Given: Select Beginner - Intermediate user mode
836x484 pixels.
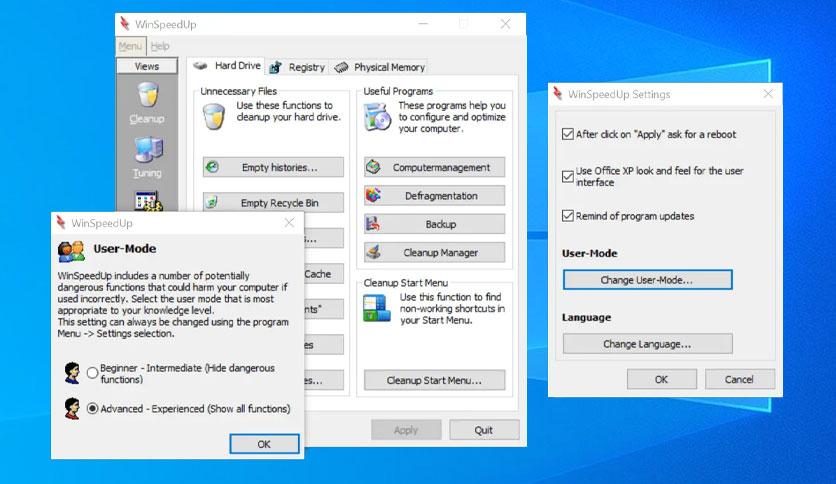Looking at the screenshot, I should coord(92,373).
